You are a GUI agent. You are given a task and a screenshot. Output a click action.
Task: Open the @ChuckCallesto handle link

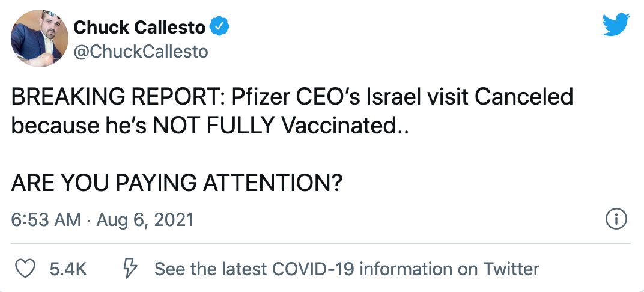tap(141, 52)
